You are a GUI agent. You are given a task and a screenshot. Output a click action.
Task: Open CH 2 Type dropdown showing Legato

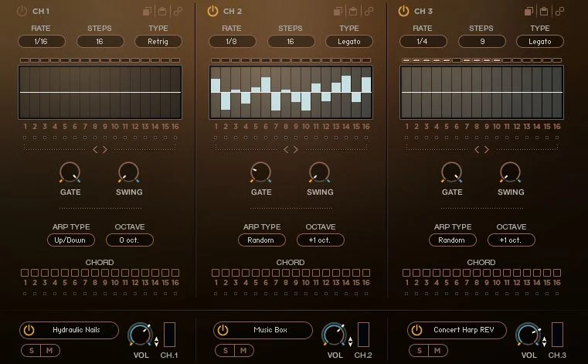[349, 41]
